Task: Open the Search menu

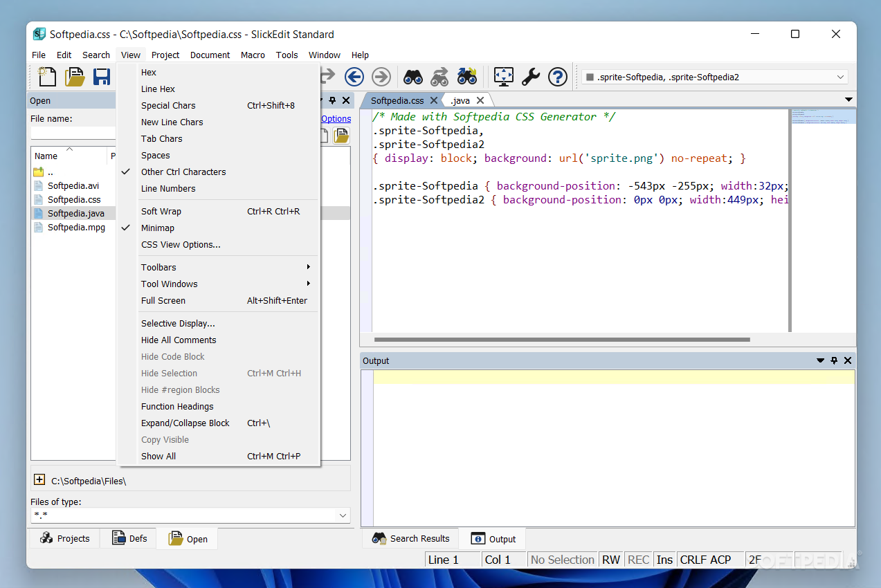Action: tap(96, 55)
